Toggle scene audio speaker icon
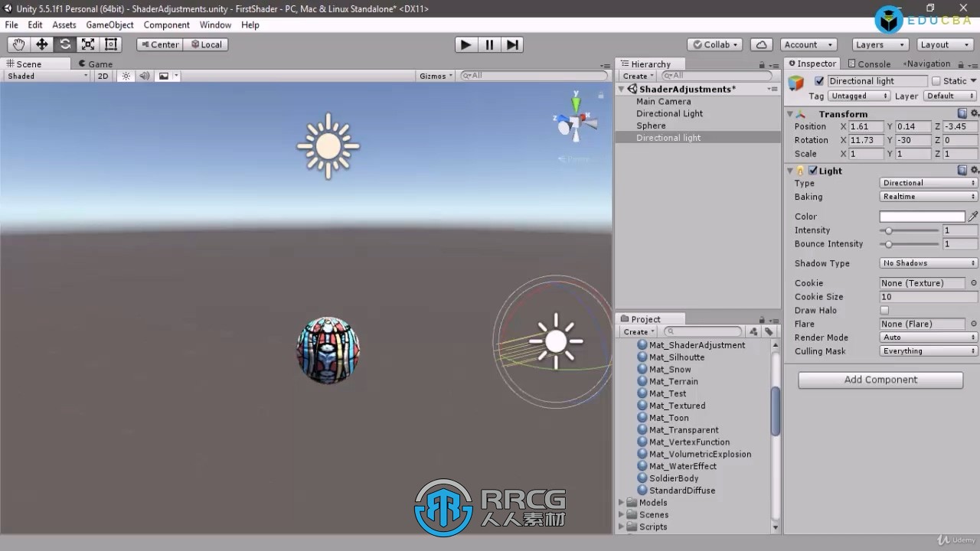The height and width of the screenshot is (551, 980). [x=144, y=76]
